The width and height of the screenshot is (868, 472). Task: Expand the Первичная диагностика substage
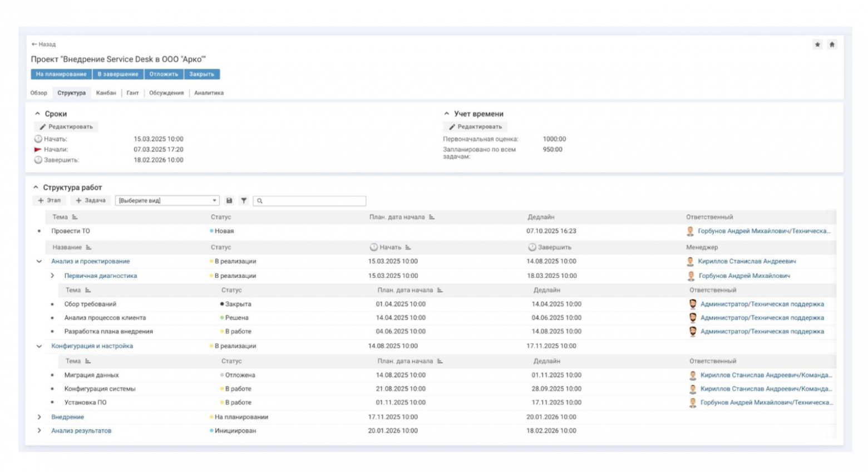click(52, 276)
